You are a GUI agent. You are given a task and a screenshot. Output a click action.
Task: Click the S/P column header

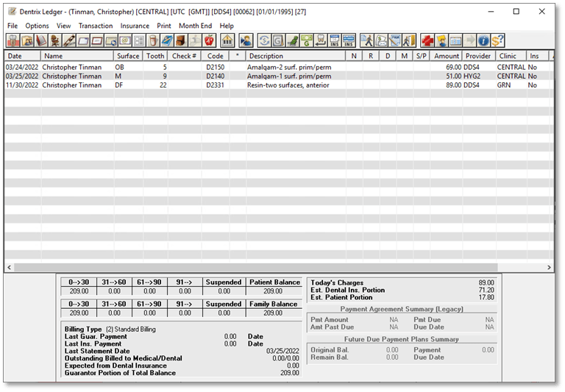tap(422, 56)
